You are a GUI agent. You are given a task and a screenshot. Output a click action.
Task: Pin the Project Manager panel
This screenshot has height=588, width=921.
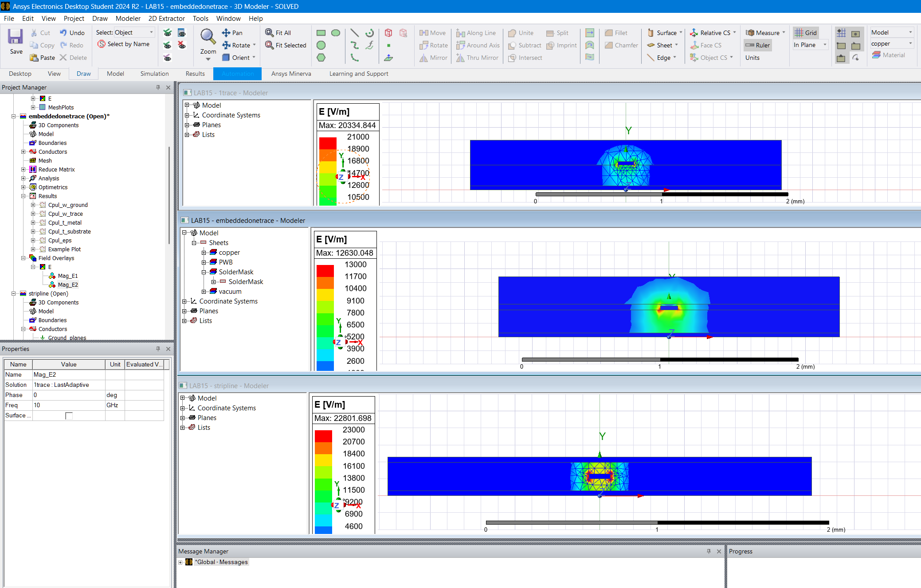(x=158, y=87)
